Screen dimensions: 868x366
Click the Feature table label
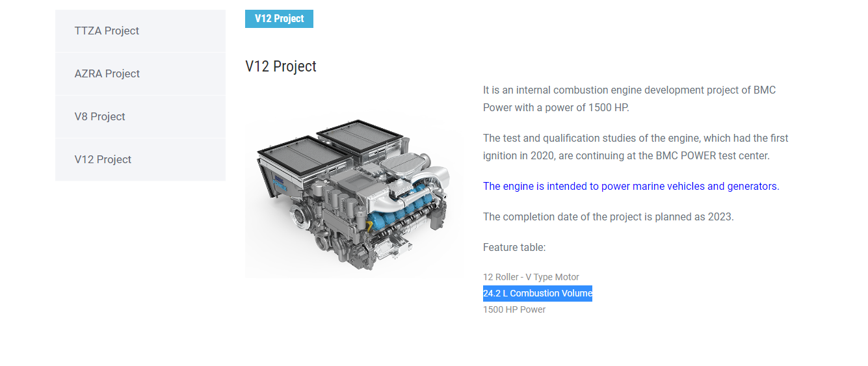pos(514,247)
